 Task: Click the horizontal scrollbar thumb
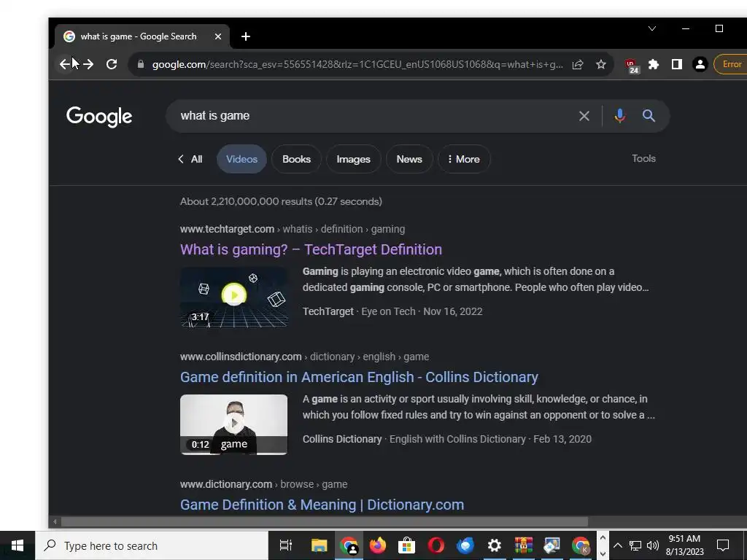(x=324, y=522)
